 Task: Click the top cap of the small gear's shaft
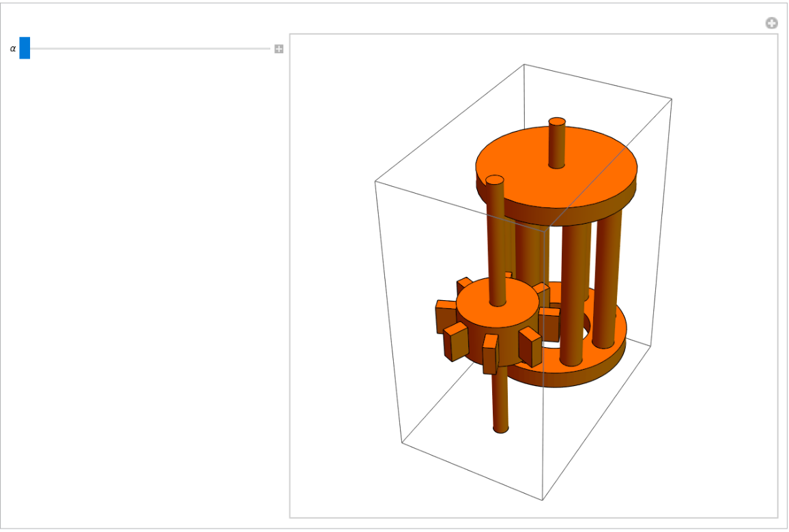click(495, 180)
